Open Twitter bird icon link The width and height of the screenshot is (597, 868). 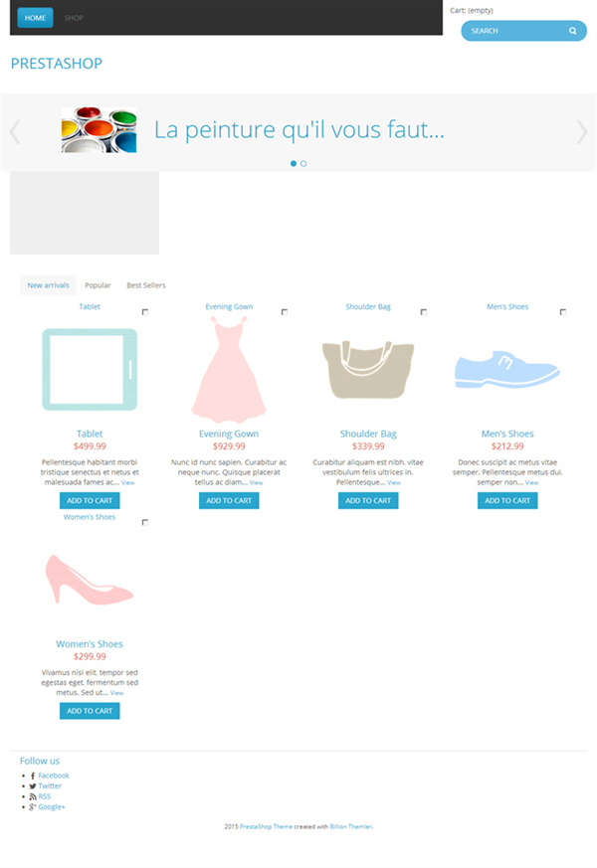(x=33, y=786)
